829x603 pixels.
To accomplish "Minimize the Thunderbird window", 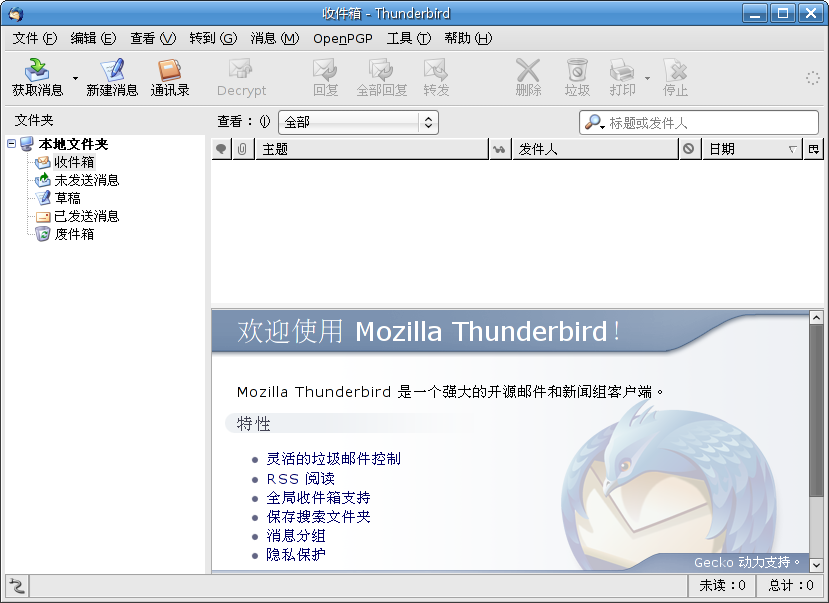I will coord(754,13).
